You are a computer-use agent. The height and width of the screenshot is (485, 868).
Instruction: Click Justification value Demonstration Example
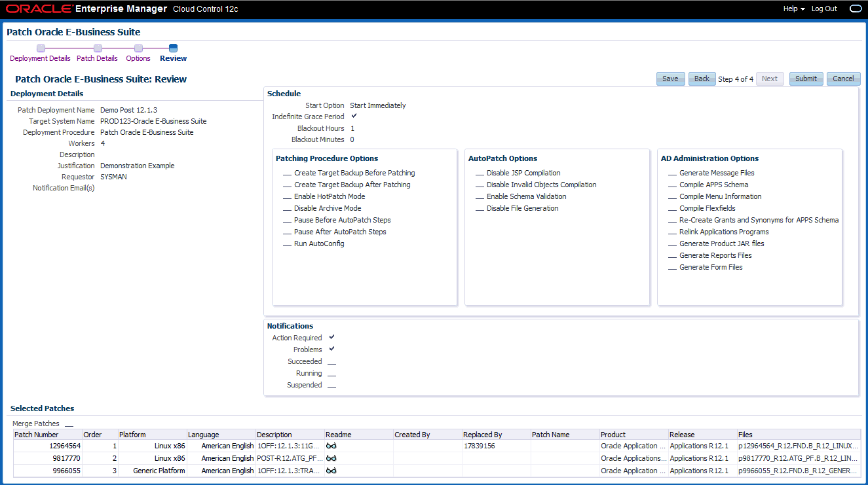pyautogui.click(x=138, y=166)
